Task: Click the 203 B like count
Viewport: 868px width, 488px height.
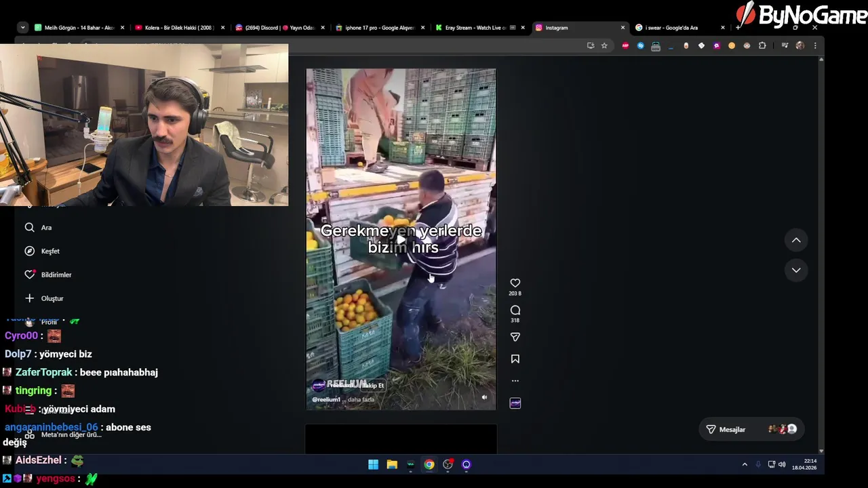Action: (x=515, y=293)
